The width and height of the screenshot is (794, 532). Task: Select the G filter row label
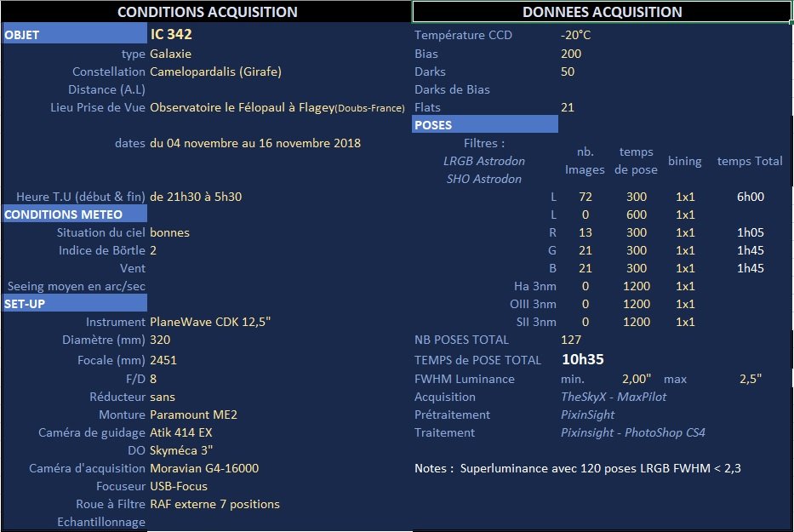coord(552,250)
